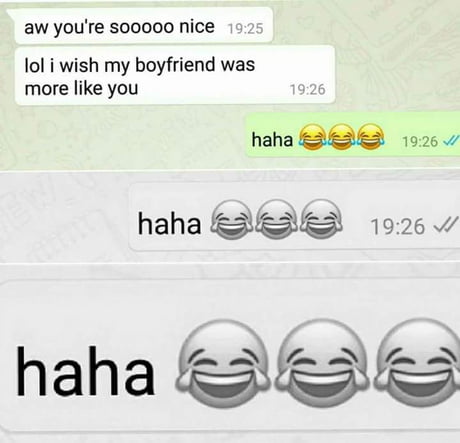Click the first extra-large gray laughing emoji

point(224,364)
